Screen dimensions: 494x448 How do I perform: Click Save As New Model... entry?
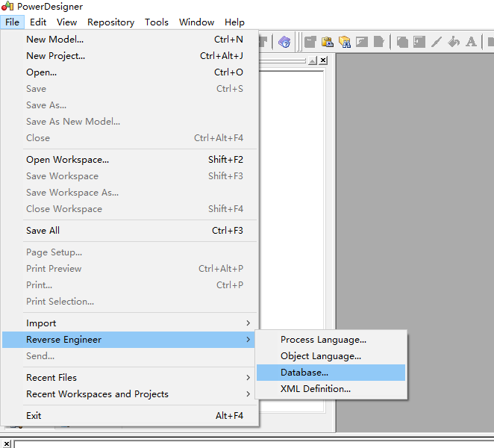[130, 122]
